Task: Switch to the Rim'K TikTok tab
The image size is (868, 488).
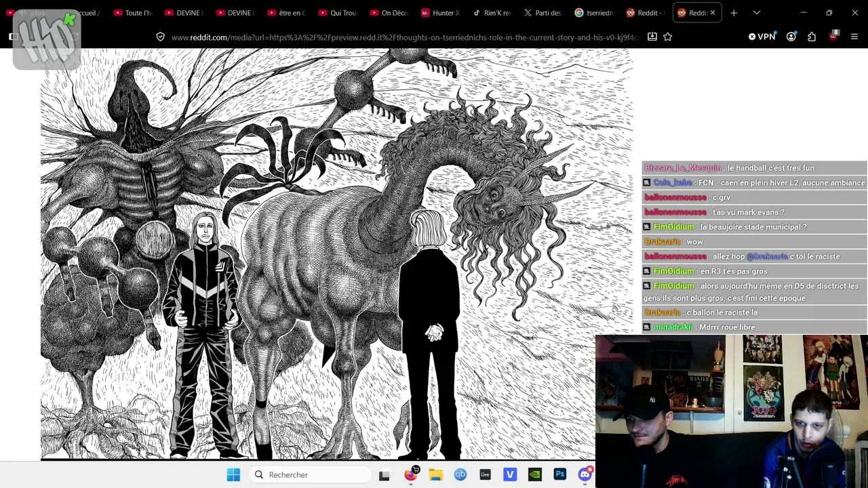Action: pos(492,13)
